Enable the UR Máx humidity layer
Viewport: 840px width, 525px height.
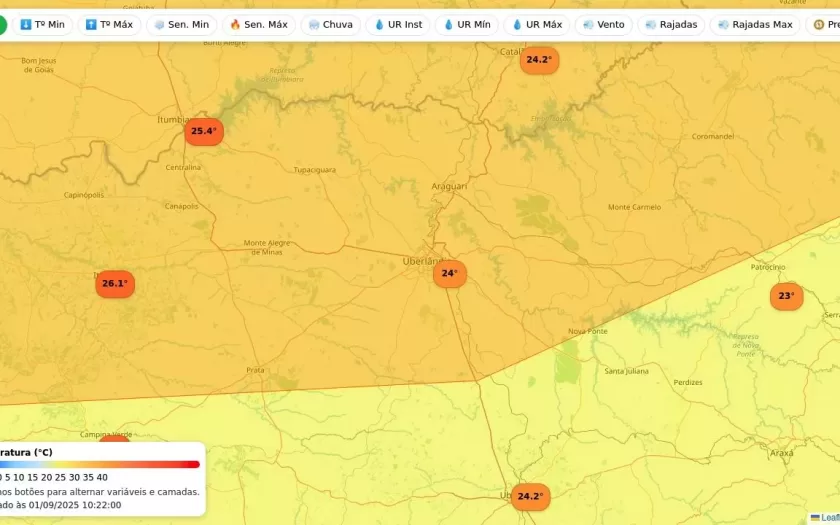[536, 25]
